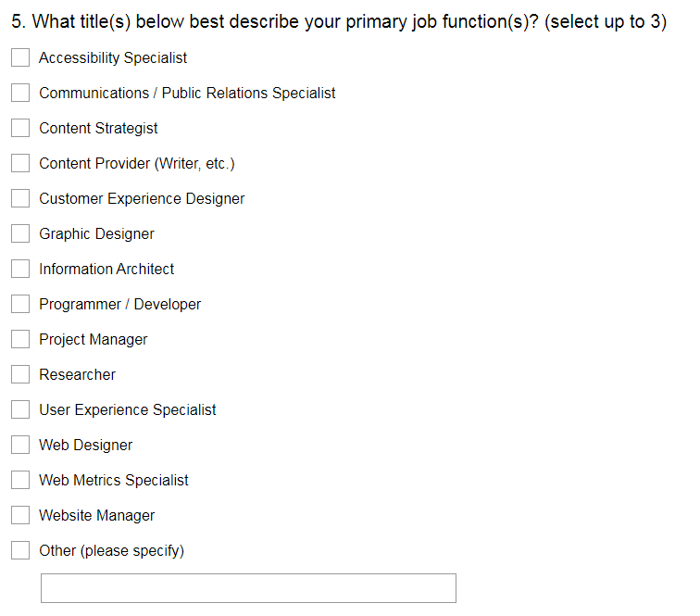Select the Programmer / Developer checkbox
The height and width of the screenshot is (616, 700).
(x=20, y=304)
